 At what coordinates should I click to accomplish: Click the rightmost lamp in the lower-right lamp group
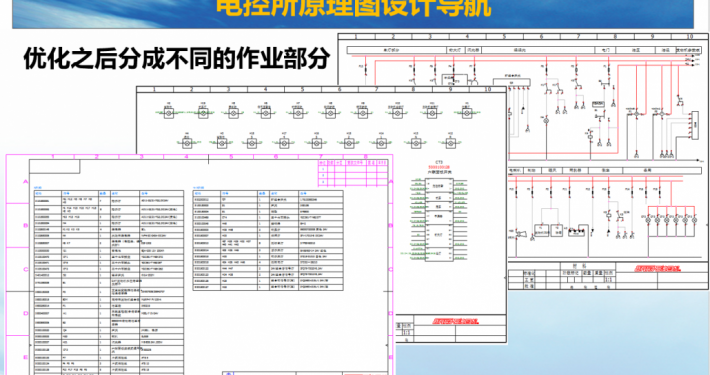click(695, 220)
